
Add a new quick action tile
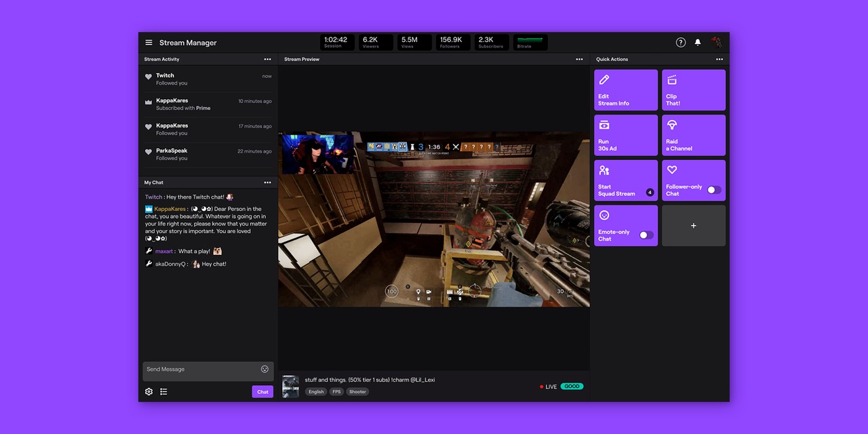pyautogui.click(x=693, y=226)
